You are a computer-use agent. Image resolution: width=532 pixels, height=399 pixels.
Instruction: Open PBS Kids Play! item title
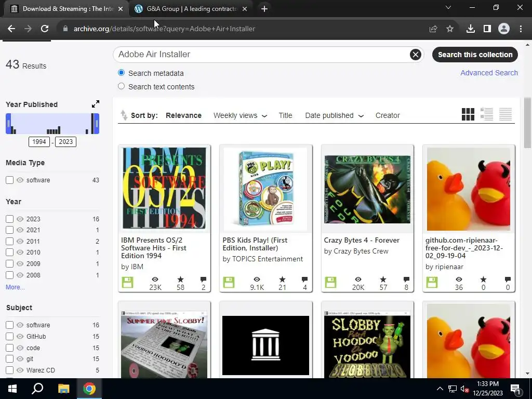(x=255, y=244)
